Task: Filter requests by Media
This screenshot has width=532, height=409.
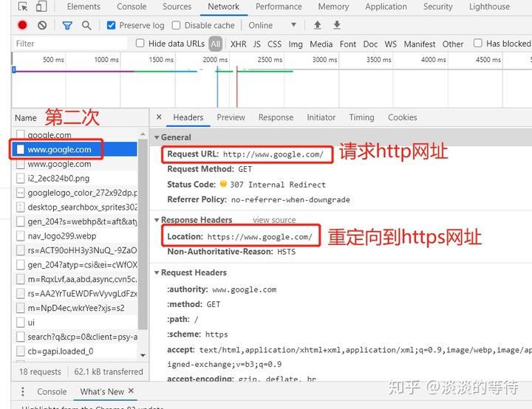Action: click(321, 44)
